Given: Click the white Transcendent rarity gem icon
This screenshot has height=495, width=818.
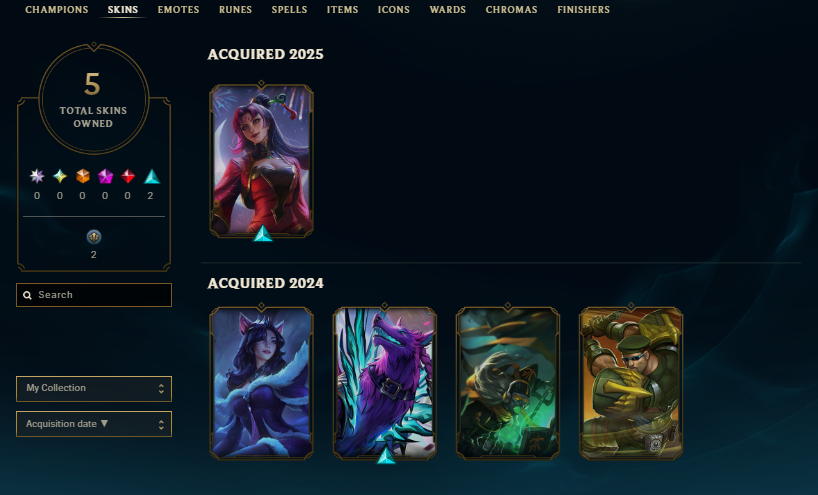Looking at the screenshot, I should coord(37,176).
